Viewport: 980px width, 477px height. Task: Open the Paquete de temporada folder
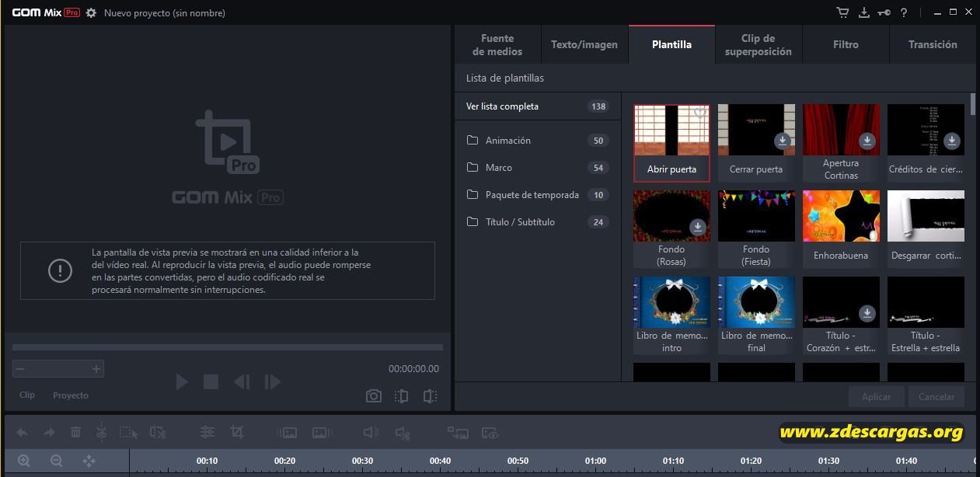[538, 195]
